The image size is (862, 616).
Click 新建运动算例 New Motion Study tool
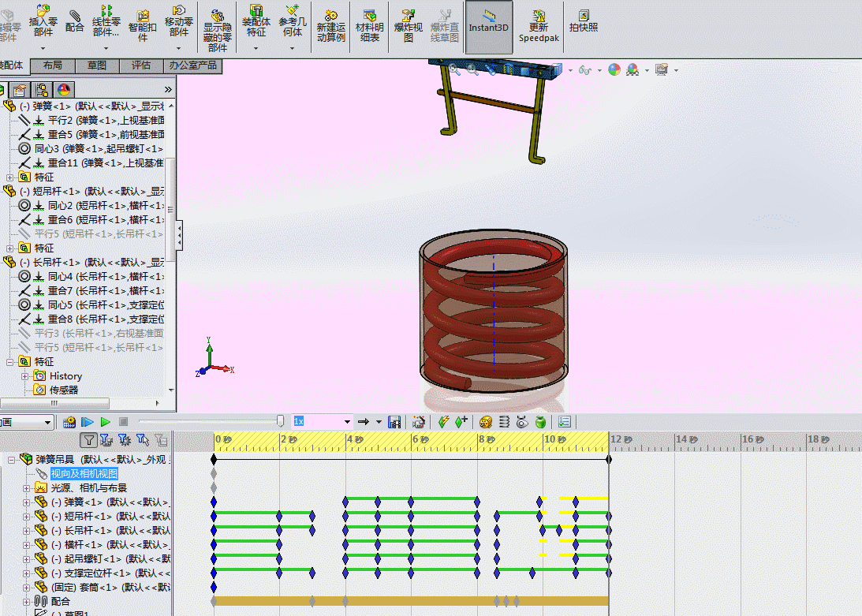tap(331, 26)
